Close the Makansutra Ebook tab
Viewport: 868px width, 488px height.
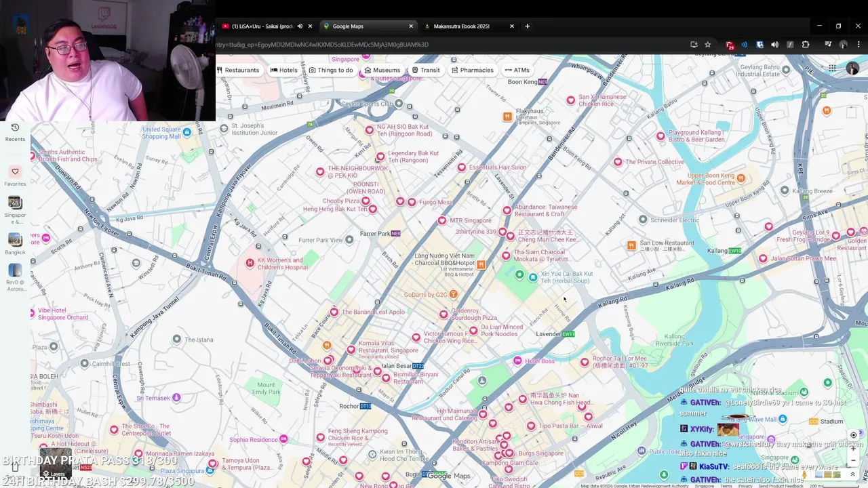click(512, 26)
